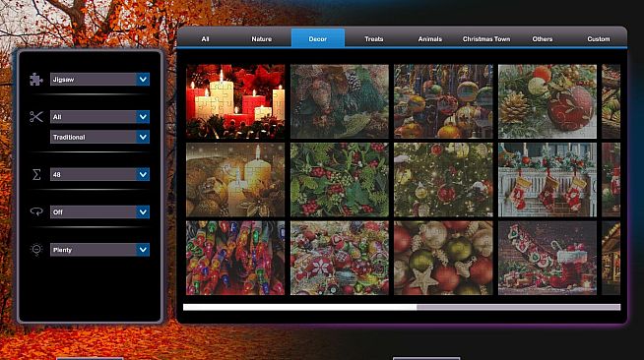The width and height of the screenshot is (644, 360).
Task: Select the Decor tab
Action: tap(318, 38)
